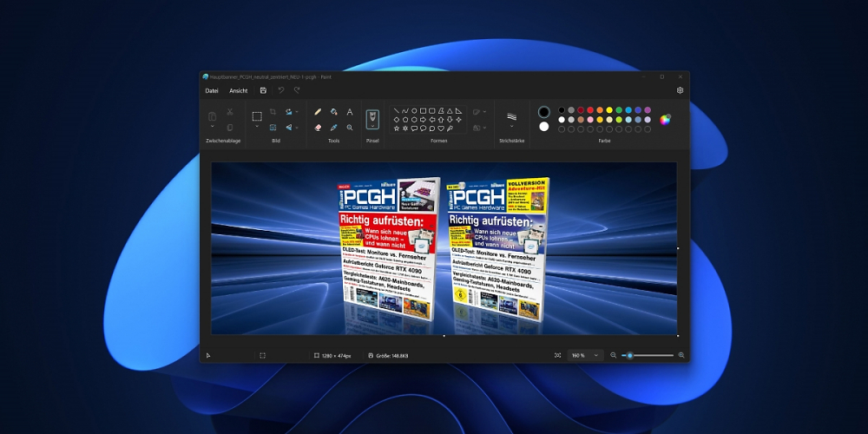The width and height of the screenshot is (868, 434).
Task: Click the Formen group label
Action: pos(439,141)
